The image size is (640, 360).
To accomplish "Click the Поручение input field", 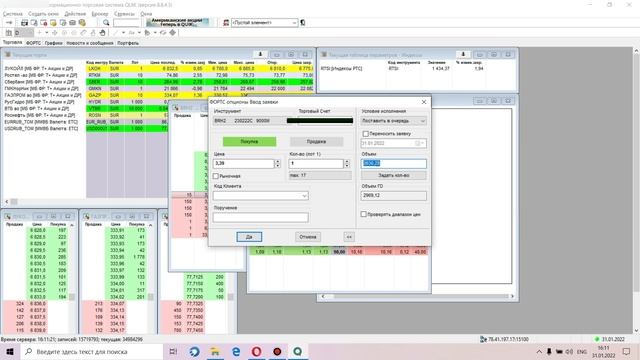I will (260, 218).
